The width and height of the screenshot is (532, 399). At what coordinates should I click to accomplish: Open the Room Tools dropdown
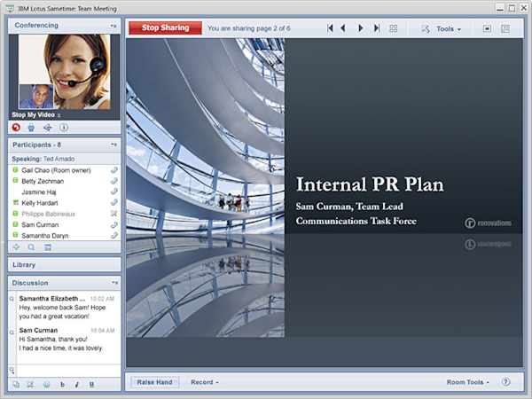tap(468, 382)
